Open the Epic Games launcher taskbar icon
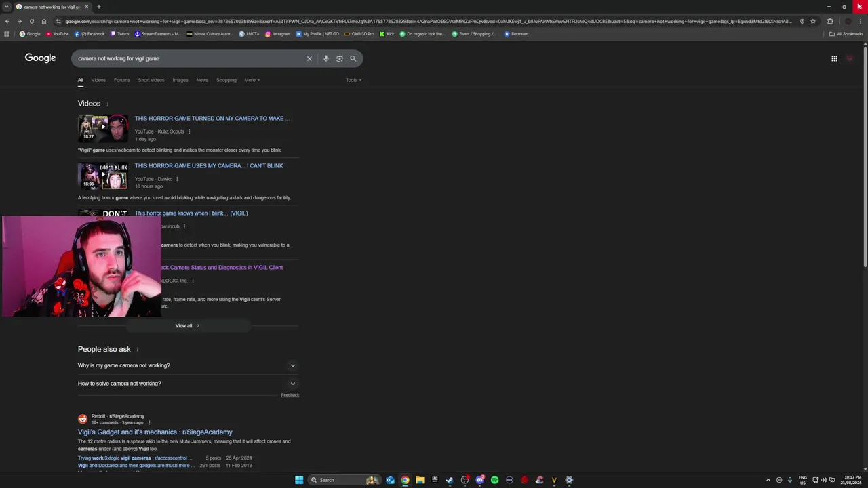 [435, 480]
